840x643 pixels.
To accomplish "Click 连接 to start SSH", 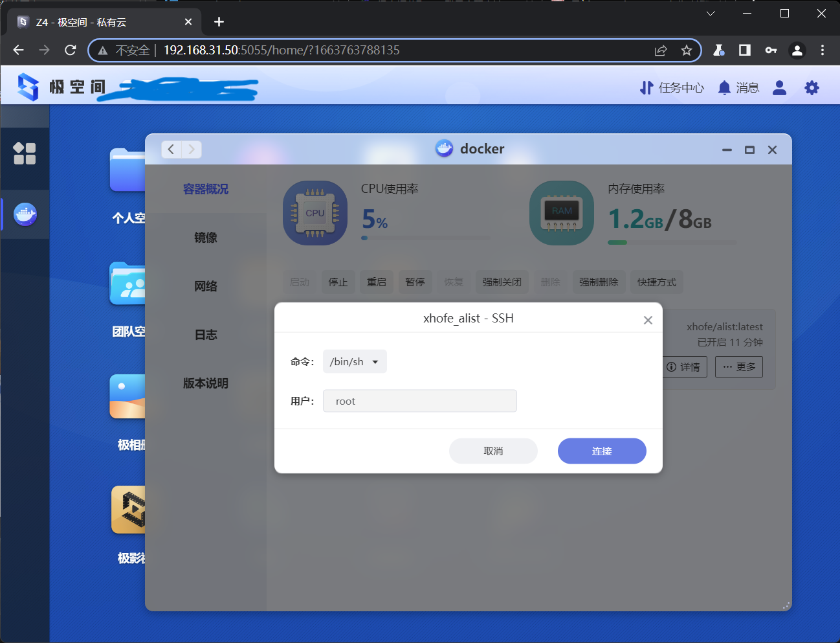I will click(x=602, y=451).
